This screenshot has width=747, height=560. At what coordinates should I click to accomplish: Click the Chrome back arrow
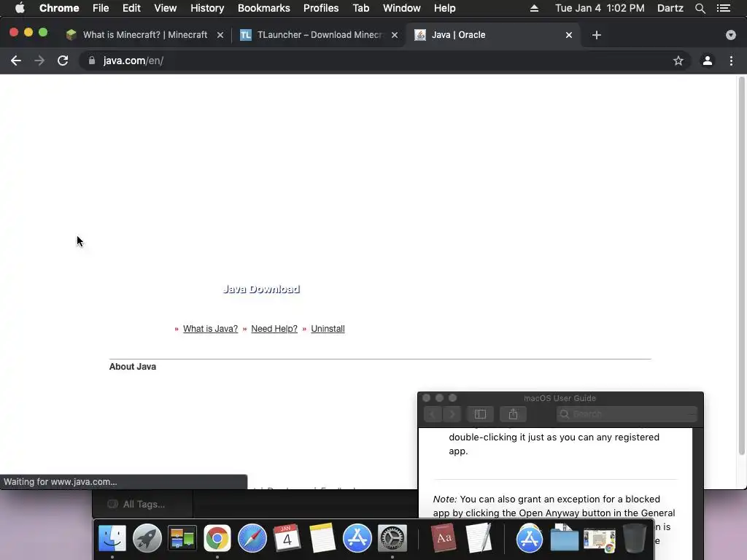[16, 61]
